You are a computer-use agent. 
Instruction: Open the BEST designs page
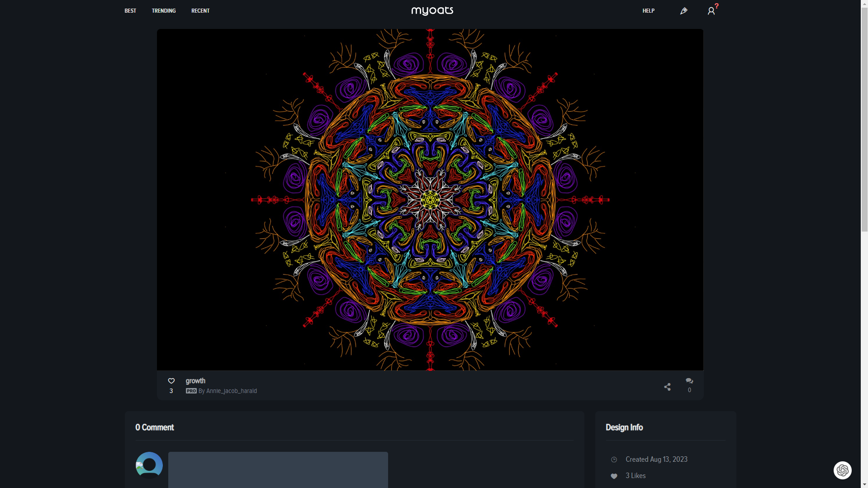click(x=130, y=11)
